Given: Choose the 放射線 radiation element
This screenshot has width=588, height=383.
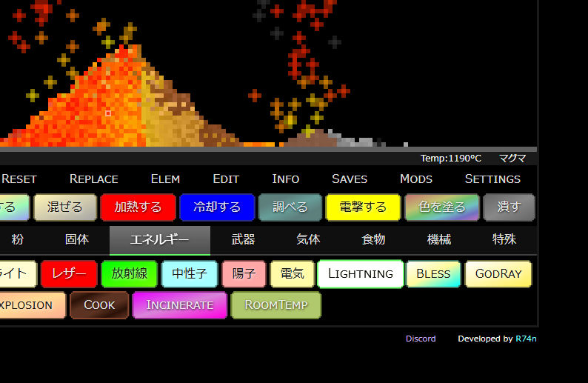Looking at the screenshot, I should click(x=129, y=273).
